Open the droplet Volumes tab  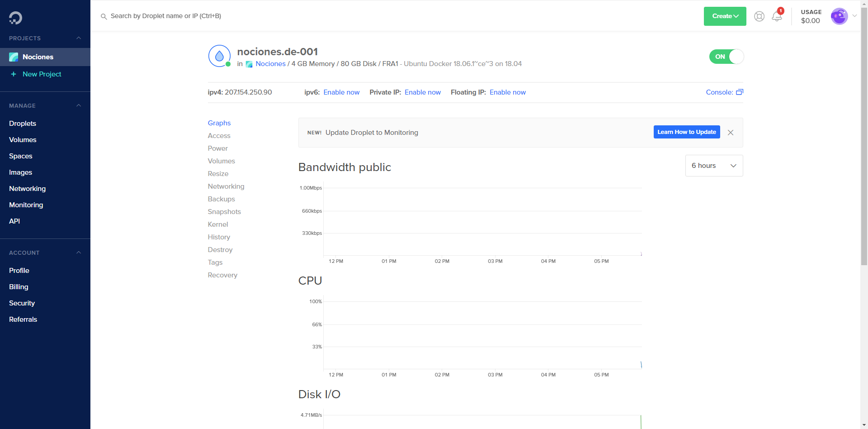(221, 161)
